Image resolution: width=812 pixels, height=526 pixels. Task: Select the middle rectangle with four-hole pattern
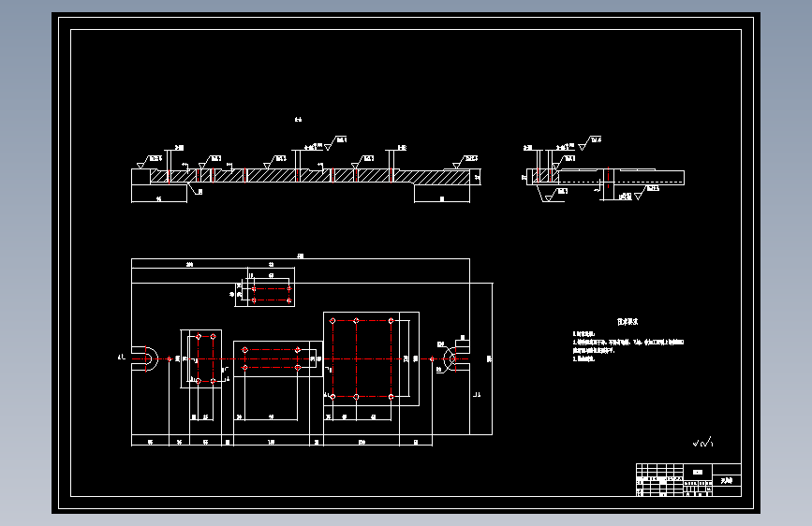278,358
